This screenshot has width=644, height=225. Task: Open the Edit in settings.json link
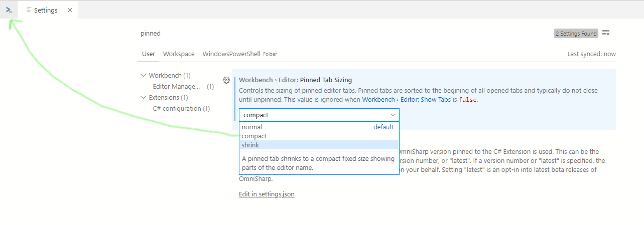[x=267, y=194]
